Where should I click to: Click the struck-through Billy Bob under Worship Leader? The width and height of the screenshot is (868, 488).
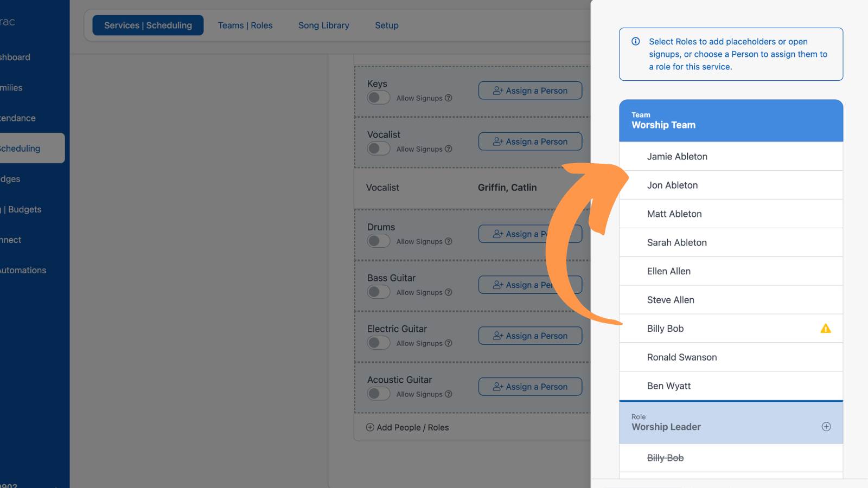tap(731, 458)
